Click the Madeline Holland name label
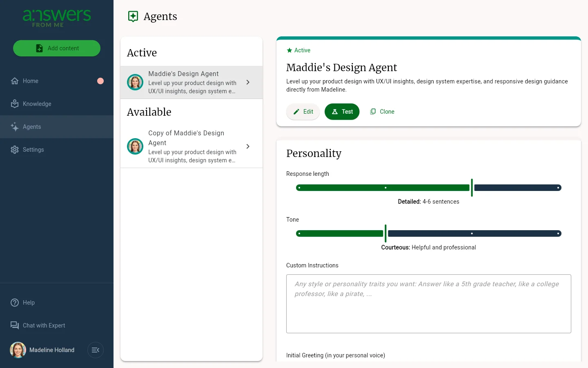This screenshot has width=588, height=368. [52, 350]
